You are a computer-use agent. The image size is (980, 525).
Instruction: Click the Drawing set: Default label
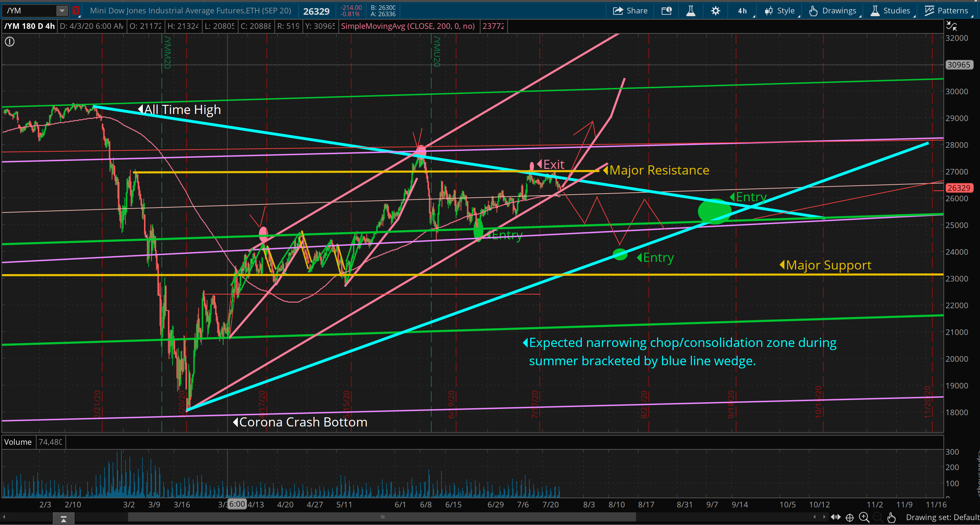pos(942,517)
